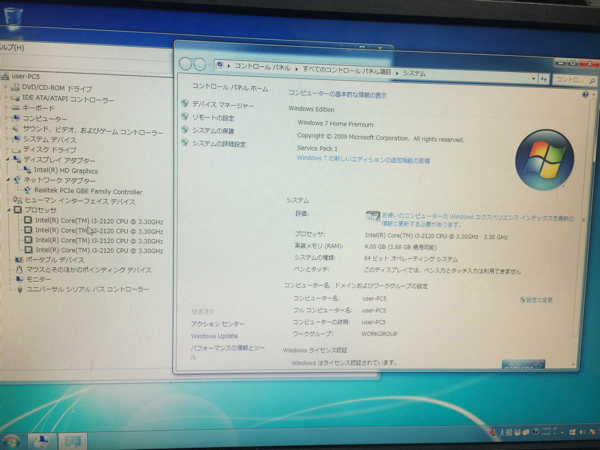
Task: Collapse the プロセッサ tree node
Action: coord(9,210)
